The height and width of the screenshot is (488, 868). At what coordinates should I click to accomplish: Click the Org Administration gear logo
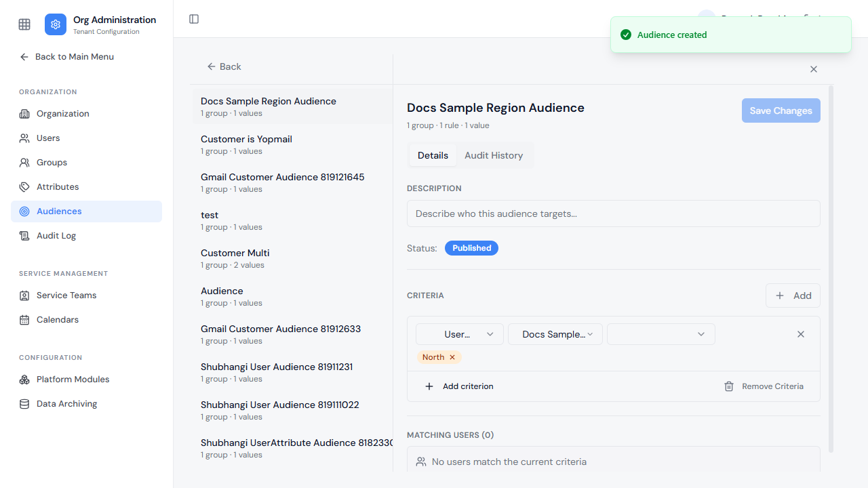tap(56, 24)
